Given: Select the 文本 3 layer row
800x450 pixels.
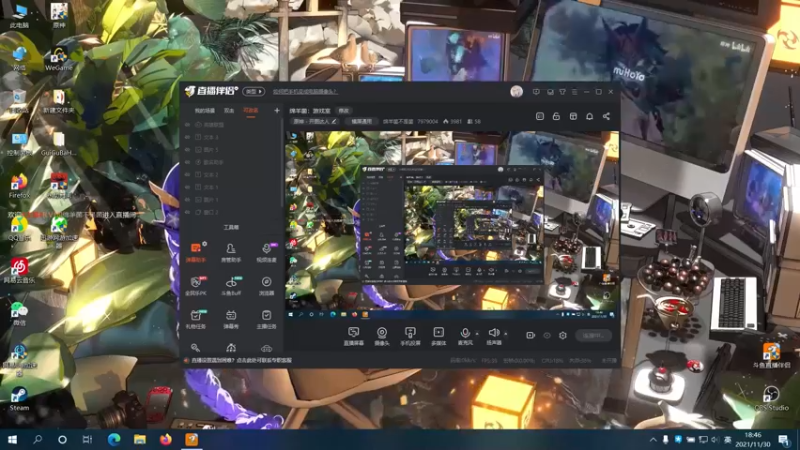Looking at the screenshot, I should pos(232,137).
